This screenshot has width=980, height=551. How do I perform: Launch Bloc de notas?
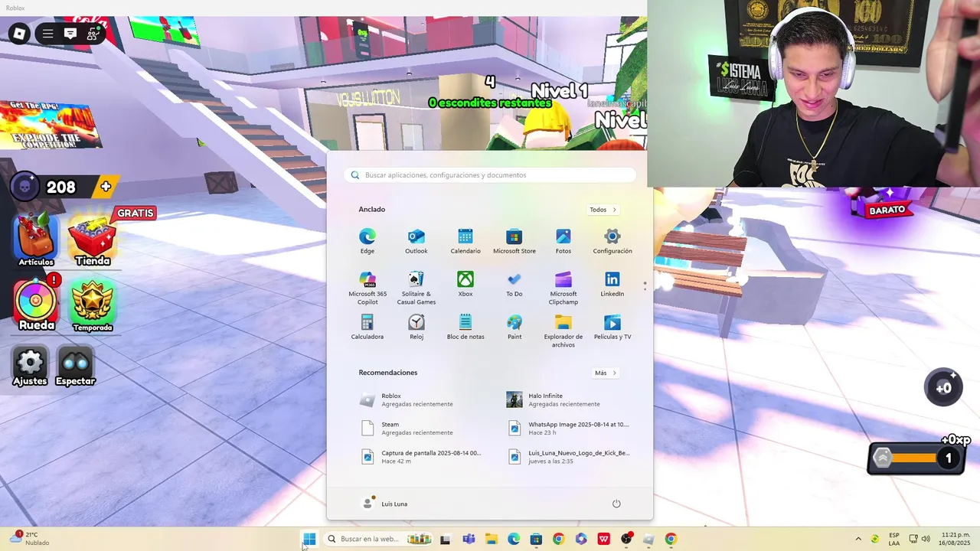pyautogui.click(x=465, y=327)
